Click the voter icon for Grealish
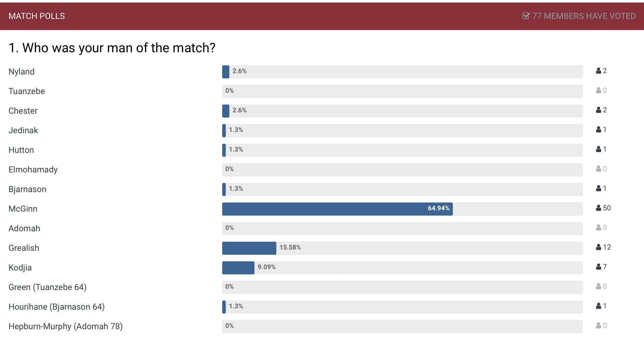Image resolution: width=644 pixels, height=341 pixels. (599, 247)
